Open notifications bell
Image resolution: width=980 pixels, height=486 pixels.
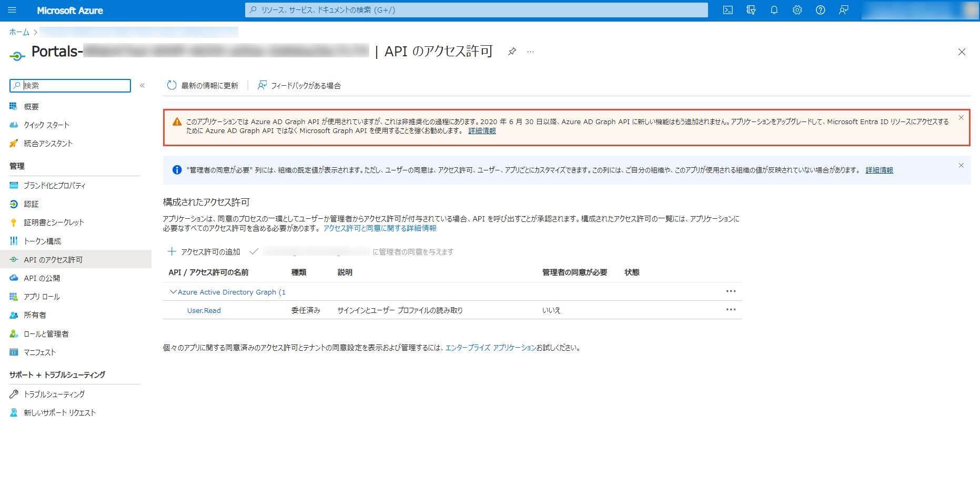click(x=774, y=10)
